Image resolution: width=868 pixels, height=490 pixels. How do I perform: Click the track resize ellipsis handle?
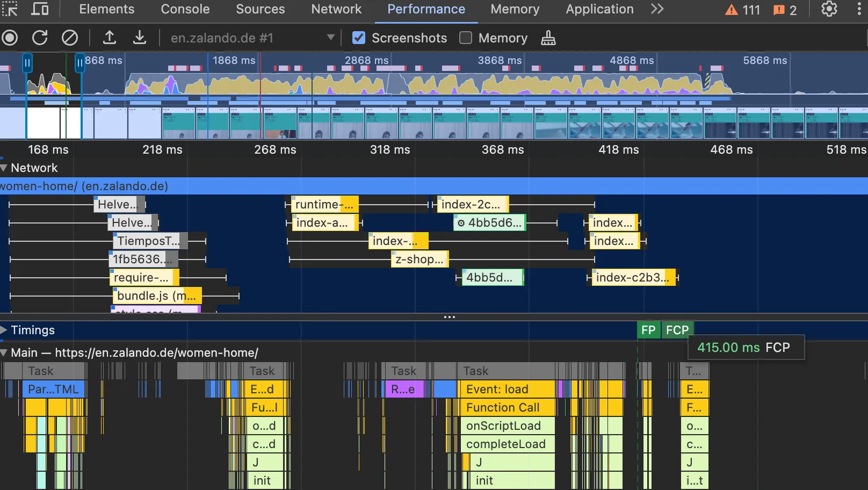coord(450,317)
